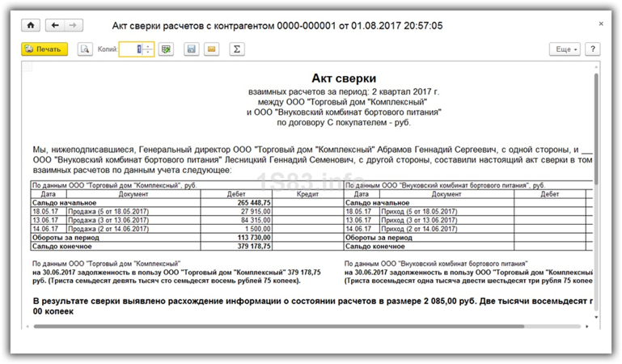Image resolution: width=622 pixels, height=364 pixels.
Task: Select debit value 265 448,75
Action: [x=236, y=202]
